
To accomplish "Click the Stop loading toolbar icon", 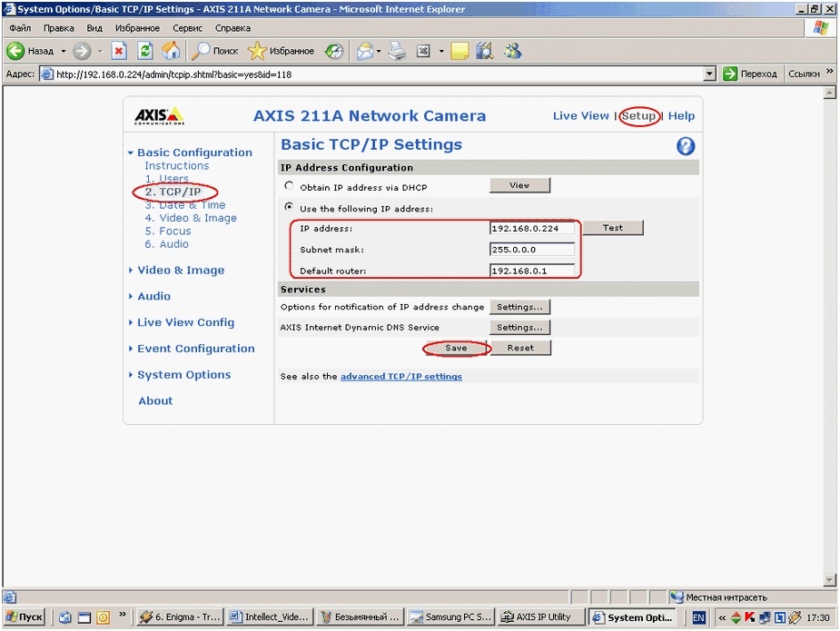I will coord(119,51).
